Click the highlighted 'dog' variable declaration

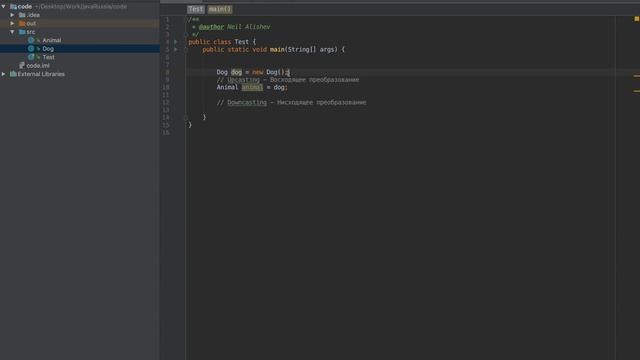[236, 72]
